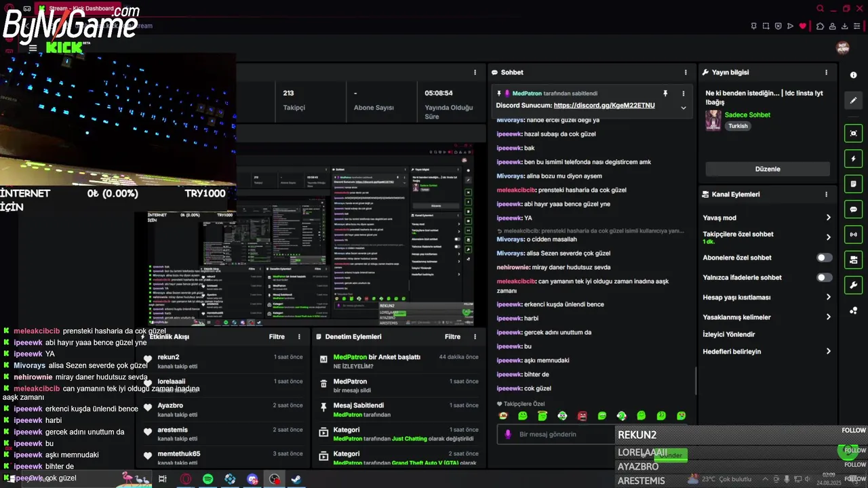Image resolution: width=868 pixels, height=488 pixels.
Task: Open the Yayın bilgisi panel three-dot menu
Action: pyautogui.click(x=826, y=73)
